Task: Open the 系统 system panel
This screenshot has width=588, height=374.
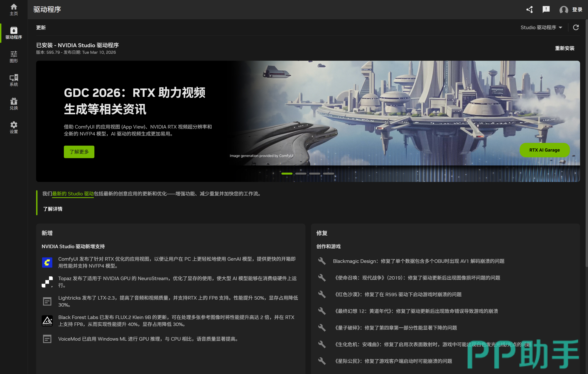Action: (14, 80)
